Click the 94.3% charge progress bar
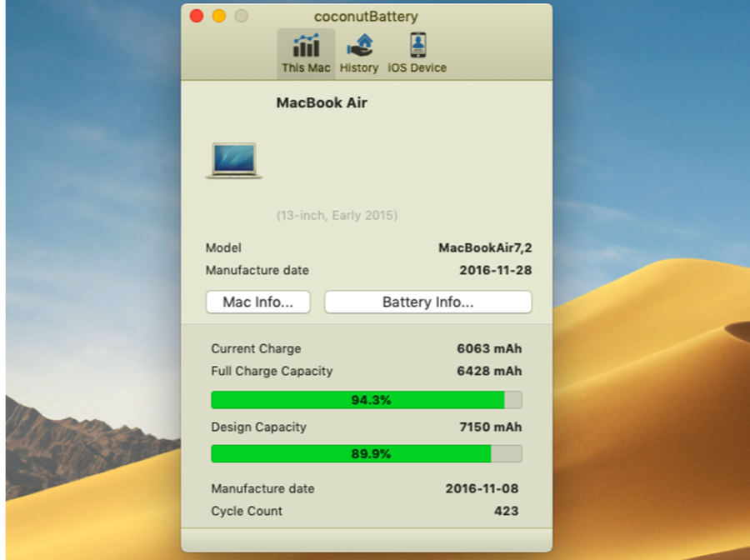Screen dimensions: 750x560 coord(366,400)
